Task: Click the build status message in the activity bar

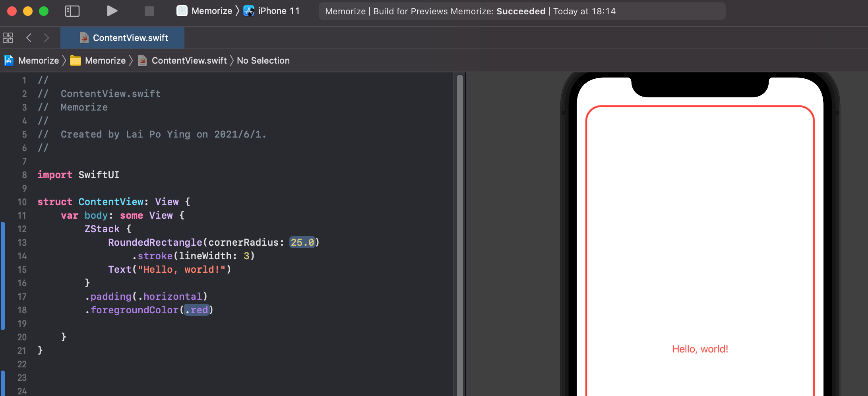Action: coord(522,11)
